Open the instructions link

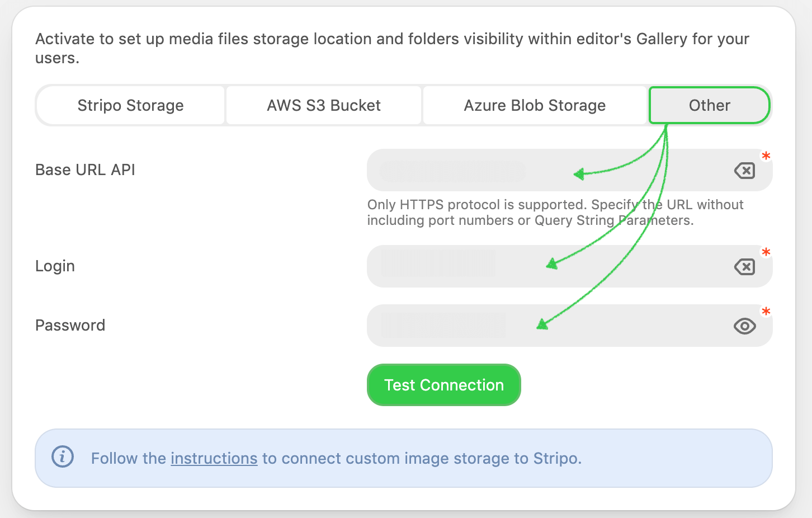pos(214,459)
